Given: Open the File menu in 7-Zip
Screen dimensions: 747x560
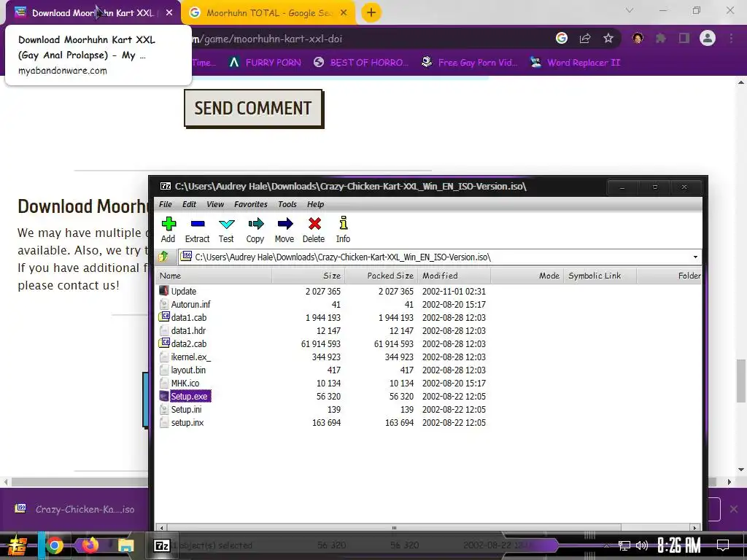Looking at the screenshot, I should click(166, 204).
